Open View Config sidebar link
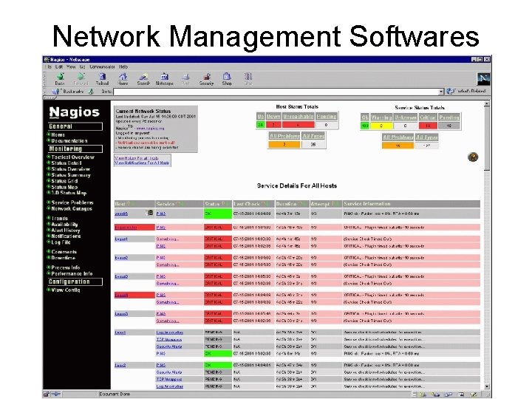532x399 pixels. [x=66, y=290]
